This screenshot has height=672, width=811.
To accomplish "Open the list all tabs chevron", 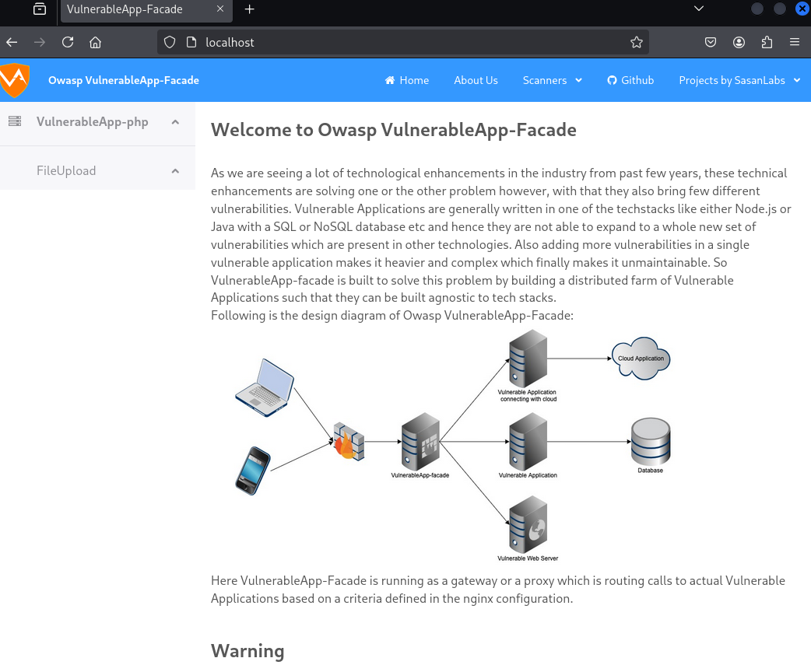I will 699,9.
